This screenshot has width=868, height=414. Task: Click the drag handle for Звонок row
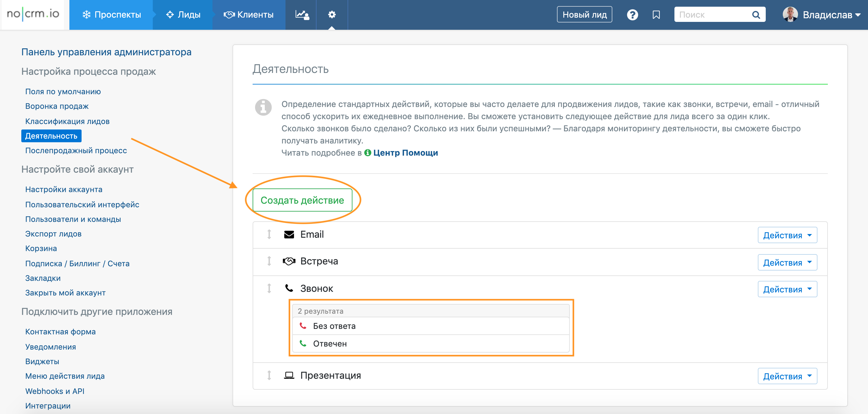269,288
